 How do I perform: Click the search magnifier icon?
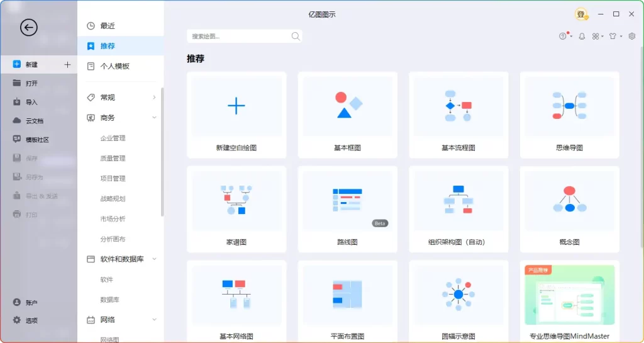(296, 36)
